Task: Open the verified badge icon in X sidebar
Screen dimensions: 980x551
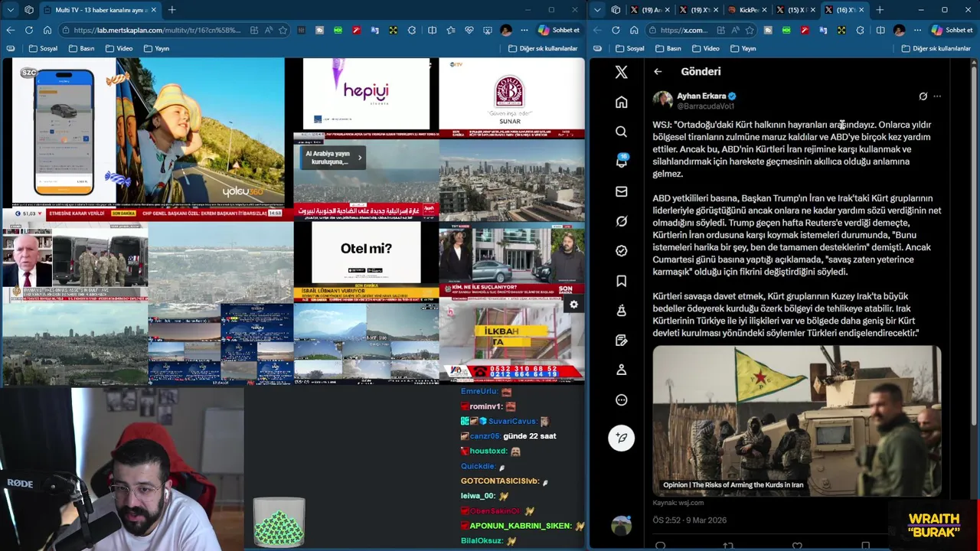Action: (x=621, y=251)
